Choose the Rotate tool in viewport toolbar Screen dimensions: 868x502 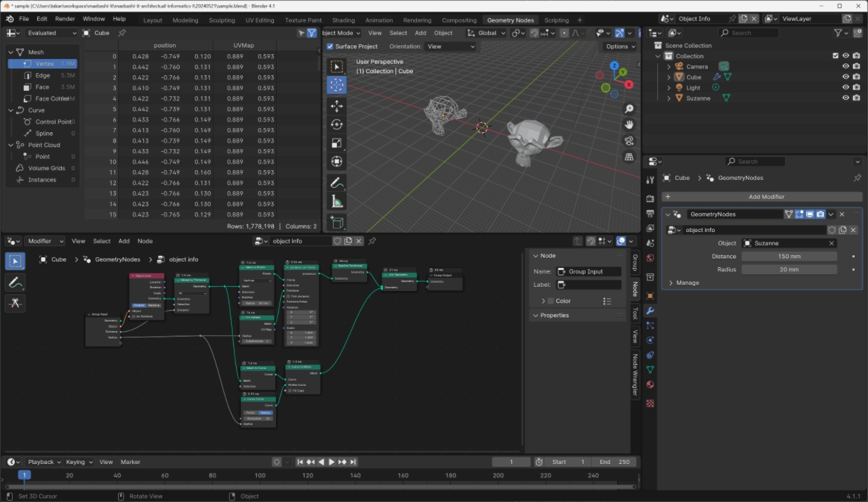pos(337,124)
